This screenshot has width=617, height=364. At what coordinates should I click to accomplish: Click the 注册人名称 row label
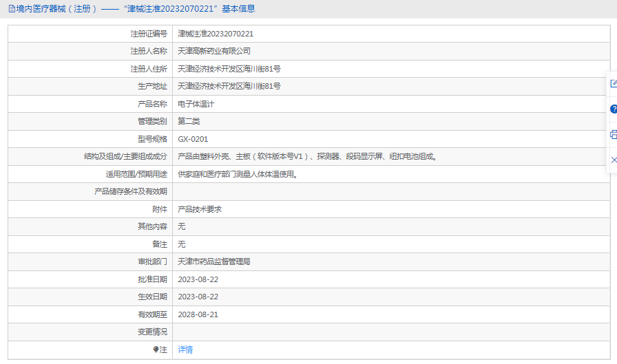pos(149,51)
